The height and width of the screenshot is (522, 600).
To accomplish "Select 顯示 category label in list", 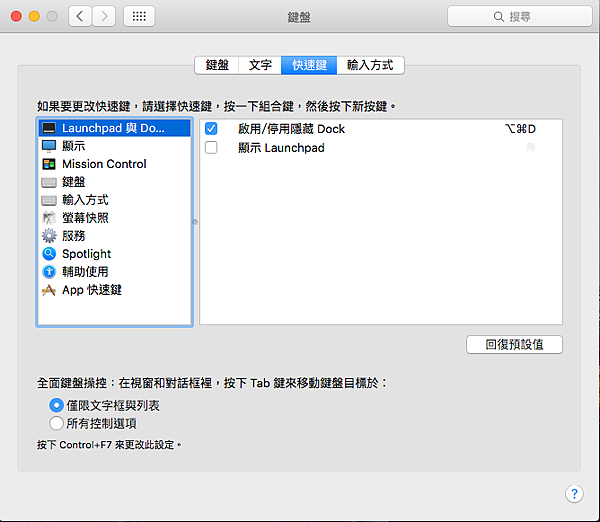I will coord(73,146).
